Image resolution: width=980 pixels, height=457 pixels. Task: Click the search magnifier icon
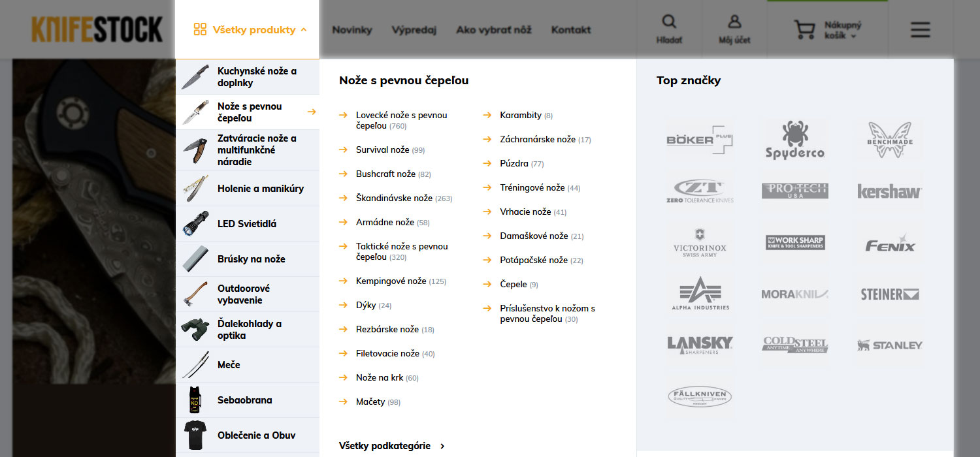coord(669,22)
